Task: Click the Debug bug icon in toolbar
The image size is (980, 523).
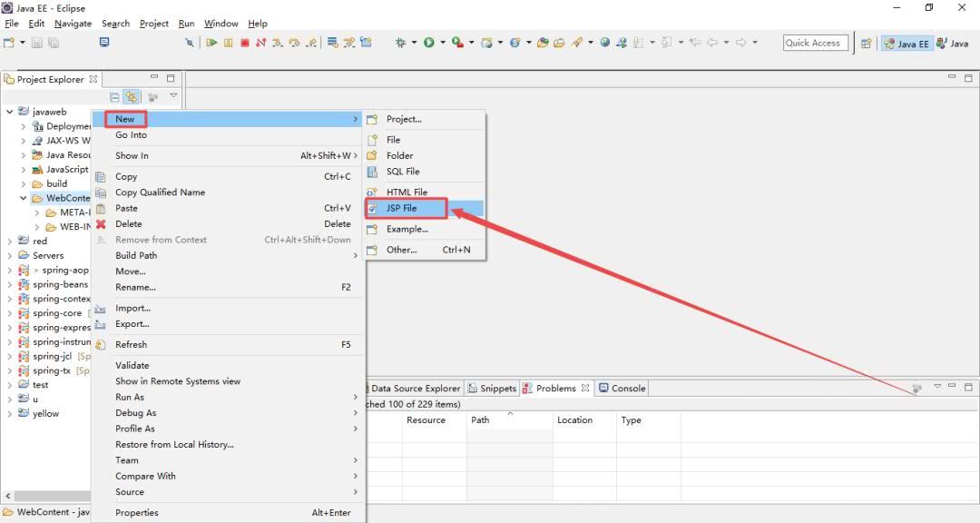Action: click(401, 43)
